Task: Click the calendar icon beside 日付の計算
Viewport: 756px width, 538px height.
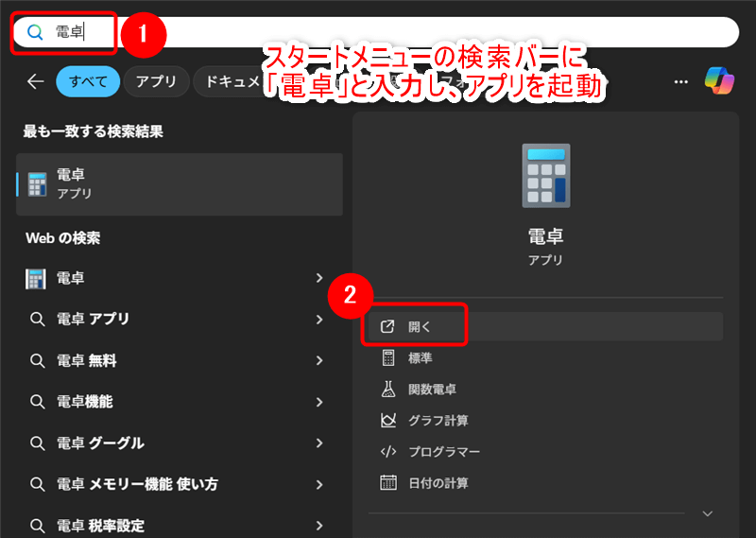Action: click(388, 482)
